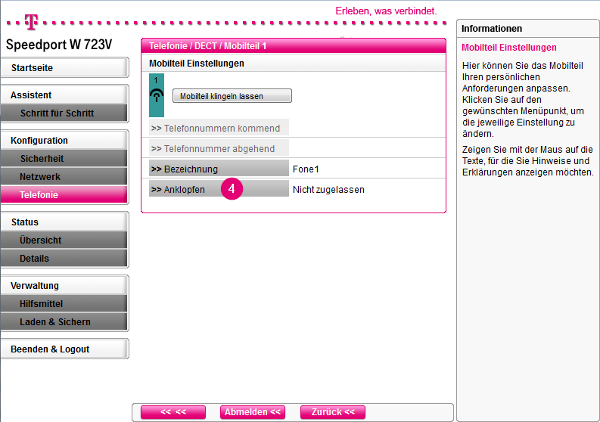Click Beenden & Logout
The height and width of the screenshot is (422, 600).
point(64,349)
